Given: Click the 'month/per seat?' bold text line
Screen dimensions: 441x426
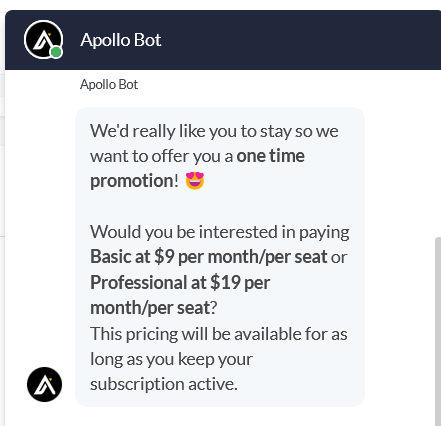Looking at the screenshot, I should point(154,308).
